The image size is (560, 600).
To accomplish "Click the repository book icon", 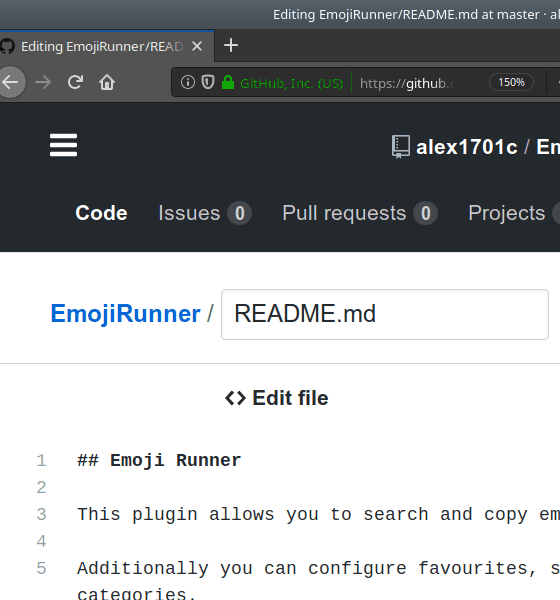I will [x=401, y=147].
